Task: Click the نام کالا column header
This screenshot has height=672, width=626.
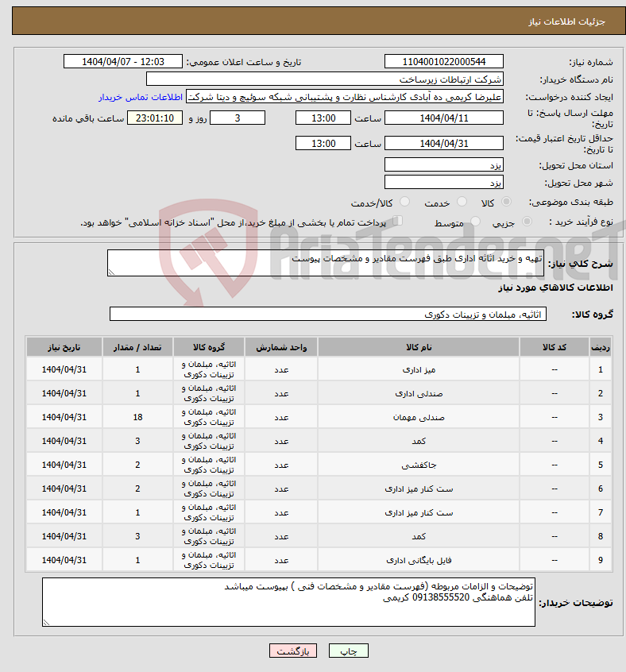Action: [419, 347]
